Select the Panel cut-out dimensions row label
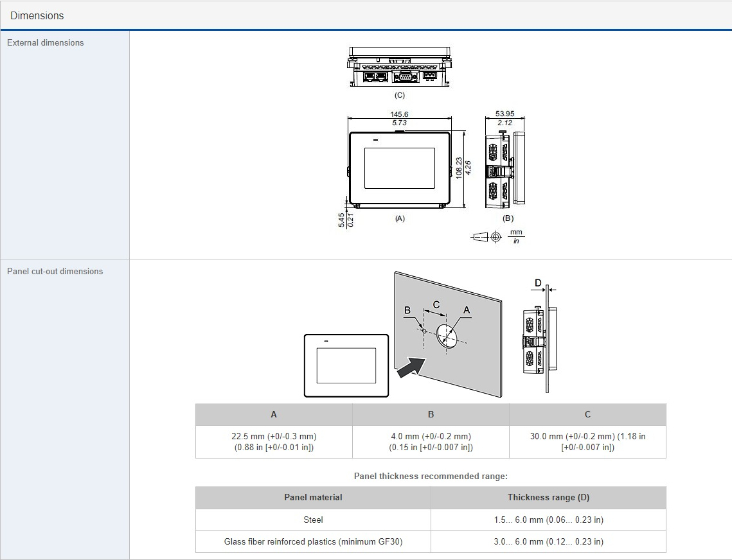 pyautogui.click(x=55, y=271)
